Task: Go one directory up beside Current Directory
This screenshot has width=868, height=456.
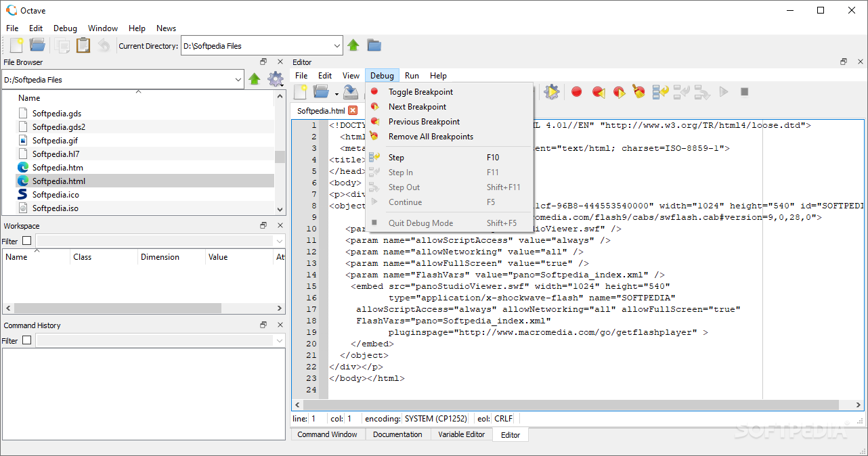Action: pyautogui.click(x=353, y=45)
